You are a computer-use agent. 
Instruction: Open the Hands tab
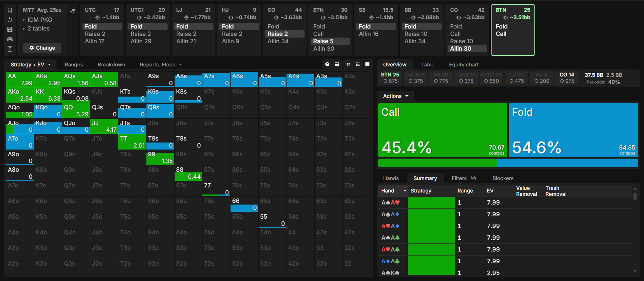pyautogui.click(x=391, y=178)
